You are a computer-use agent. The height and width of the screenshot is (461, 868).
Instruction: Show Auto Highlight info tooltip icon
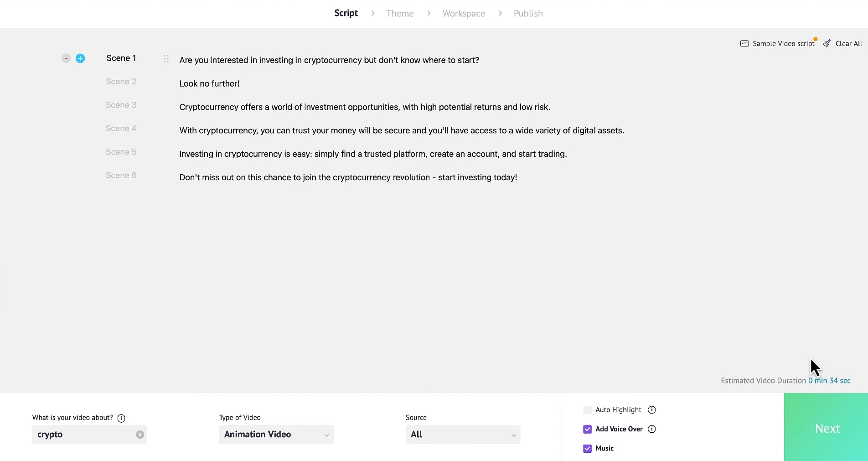652,410
